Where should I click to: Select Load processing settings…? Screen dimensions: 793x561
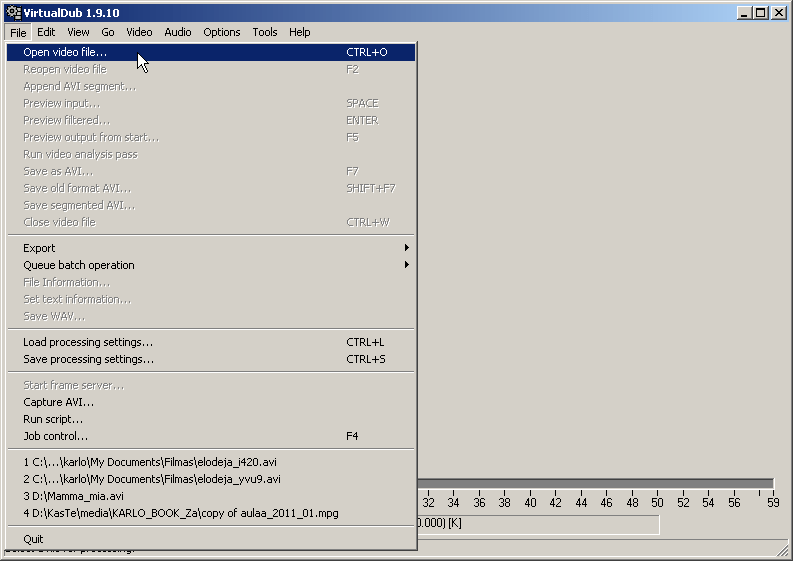[211, 342]
